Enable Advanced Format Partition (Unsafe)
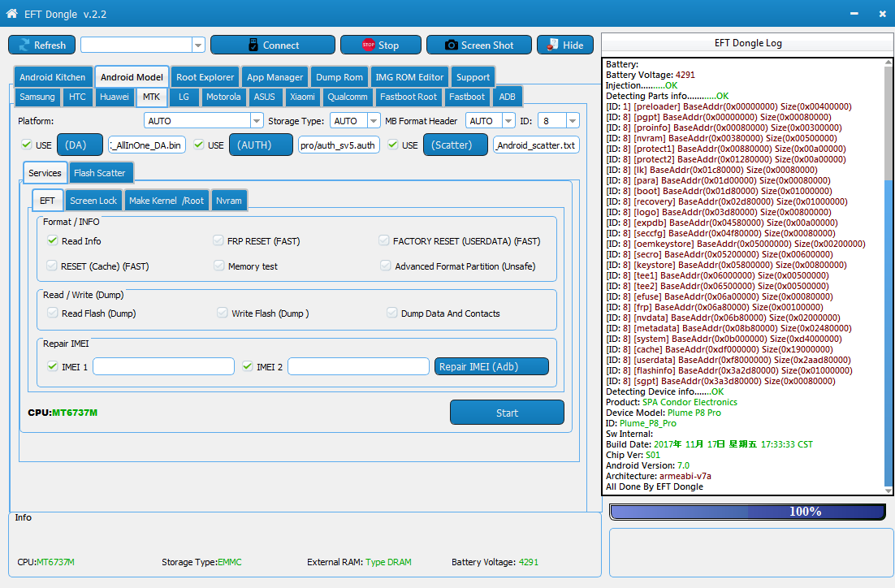This screenshot has width=895, height=588. coord(386,266)
